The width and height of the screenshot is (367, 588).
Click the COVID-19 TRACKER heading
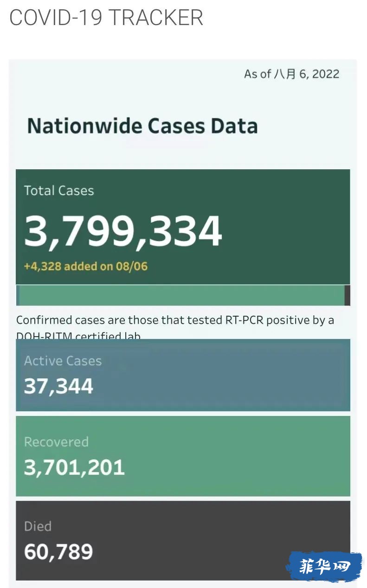point(106,18)
